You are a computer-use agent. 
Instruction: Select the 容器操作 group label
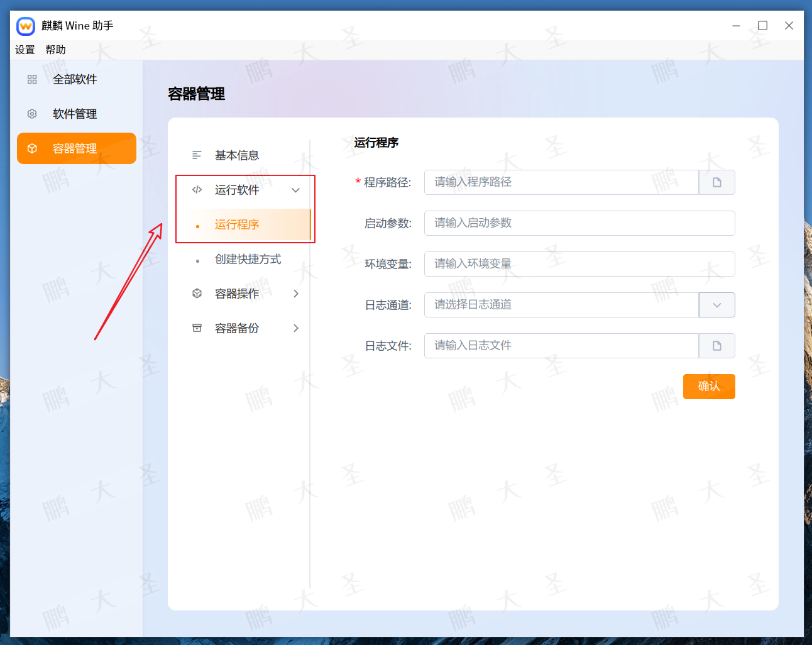pos(237,294)
